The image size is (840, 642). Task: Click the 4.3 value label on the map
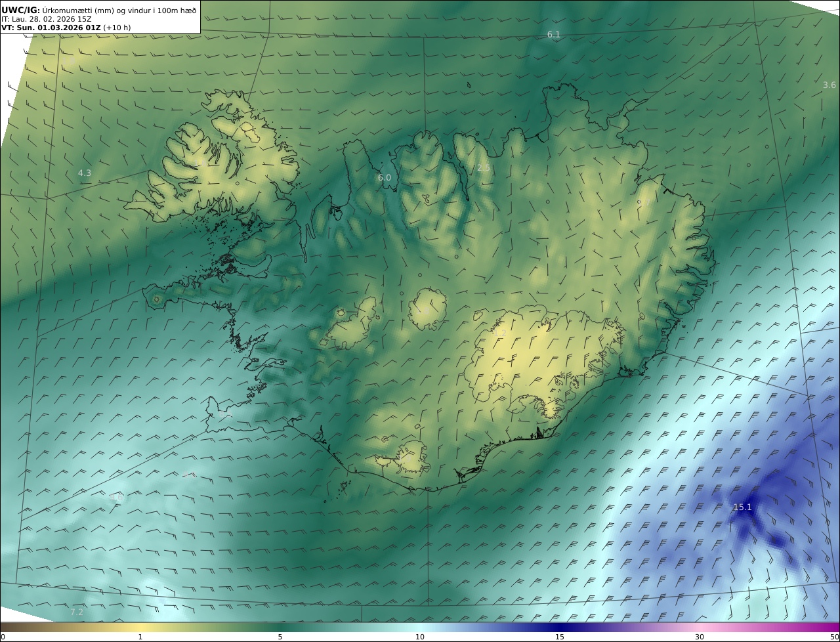pos(85,173)
